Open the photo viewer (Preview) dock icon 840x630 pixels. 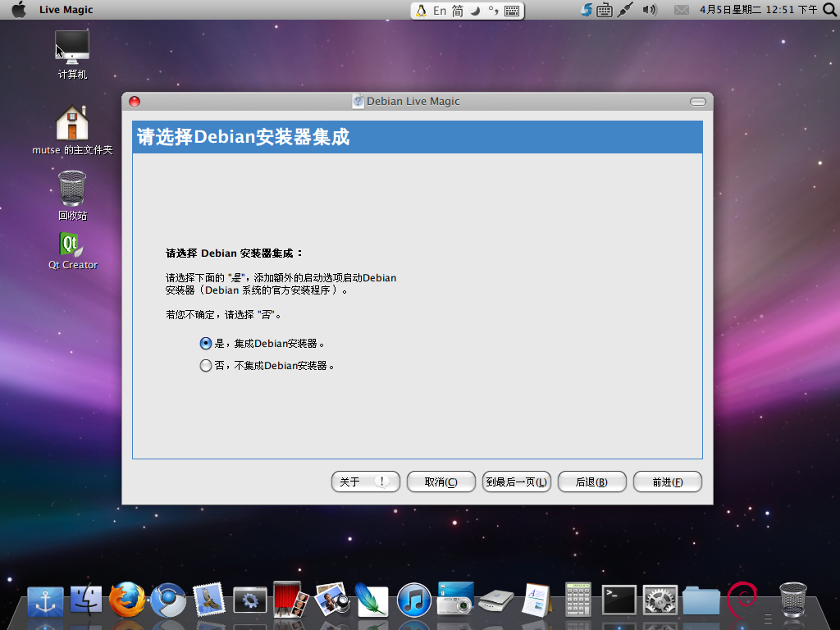[x=332, y=599]
